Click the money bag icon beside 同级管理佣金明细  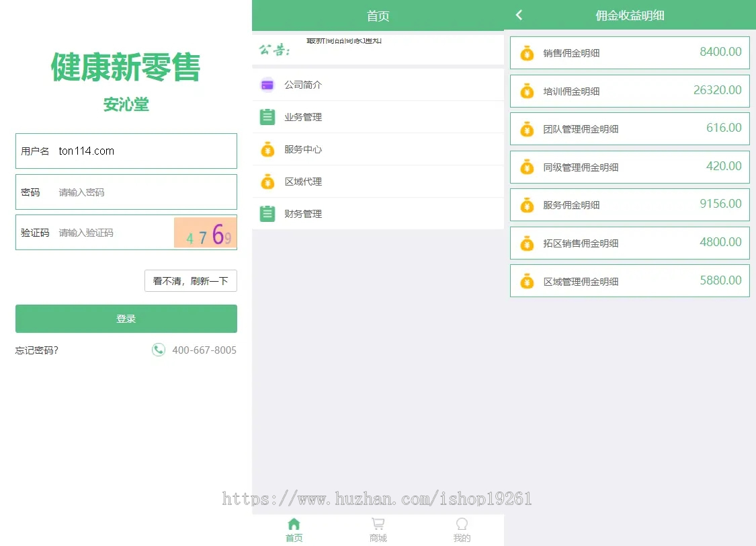point(527,167)
